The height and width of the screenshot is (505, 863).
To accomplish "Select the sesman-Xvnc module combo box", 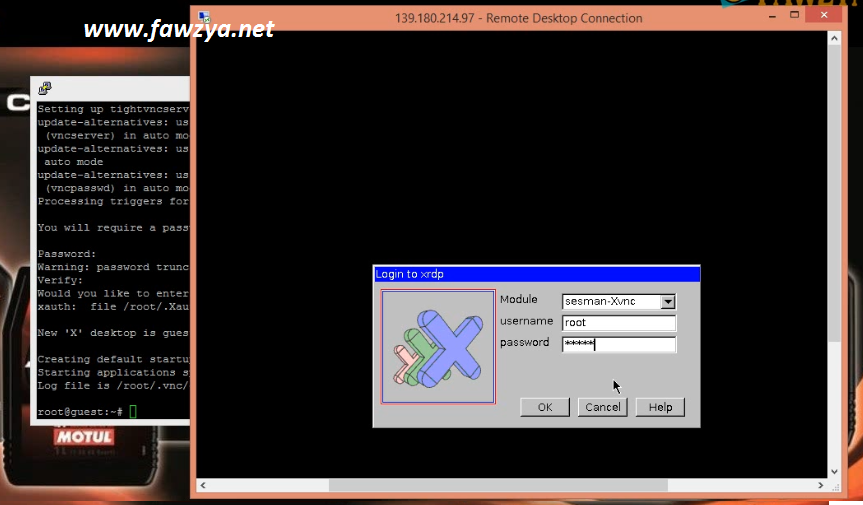I will click(611, 301).
